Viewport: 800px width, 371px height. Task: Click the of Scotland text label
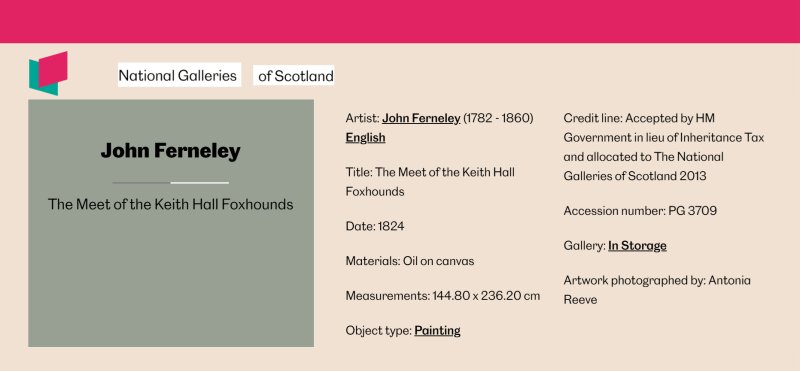click(x=294, y=76)
